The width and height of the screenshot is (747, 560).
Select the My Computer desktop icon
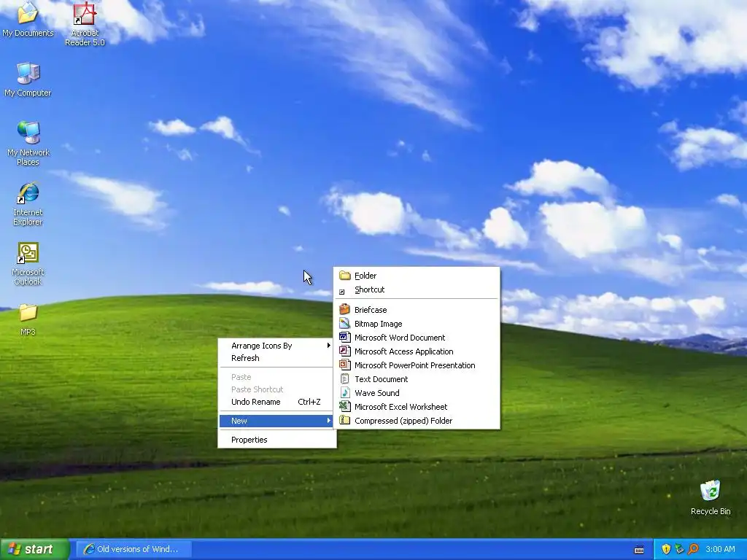(x=28, y=80)
